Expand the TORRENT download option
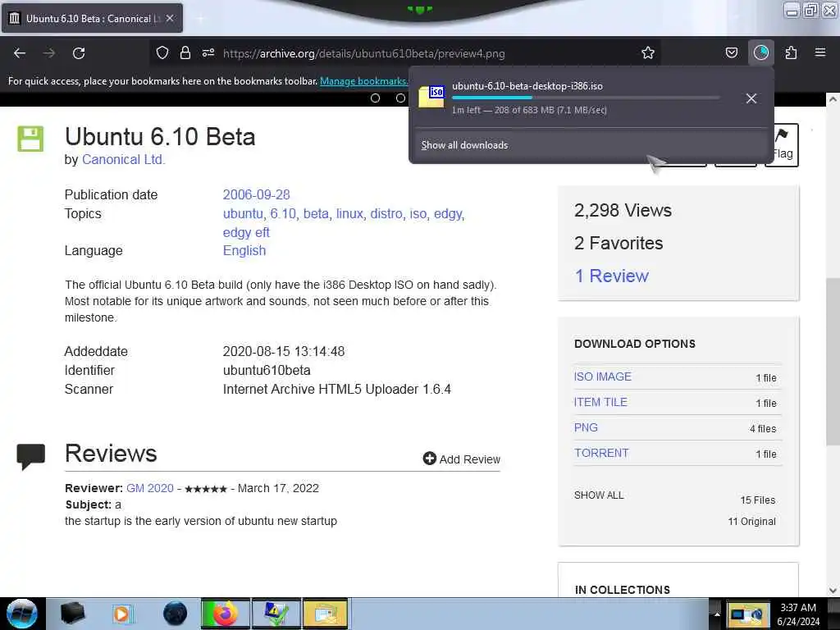The height and width of the screenshot is (630, 840). click(x=601, y=453)
